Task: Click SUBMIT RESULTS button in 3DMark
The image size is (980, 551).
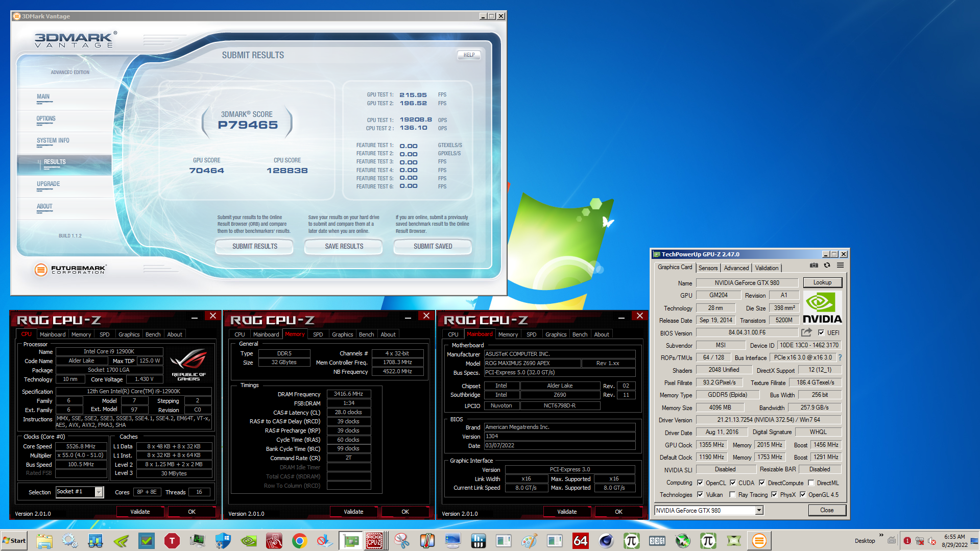Action: (x=254, y=246)
